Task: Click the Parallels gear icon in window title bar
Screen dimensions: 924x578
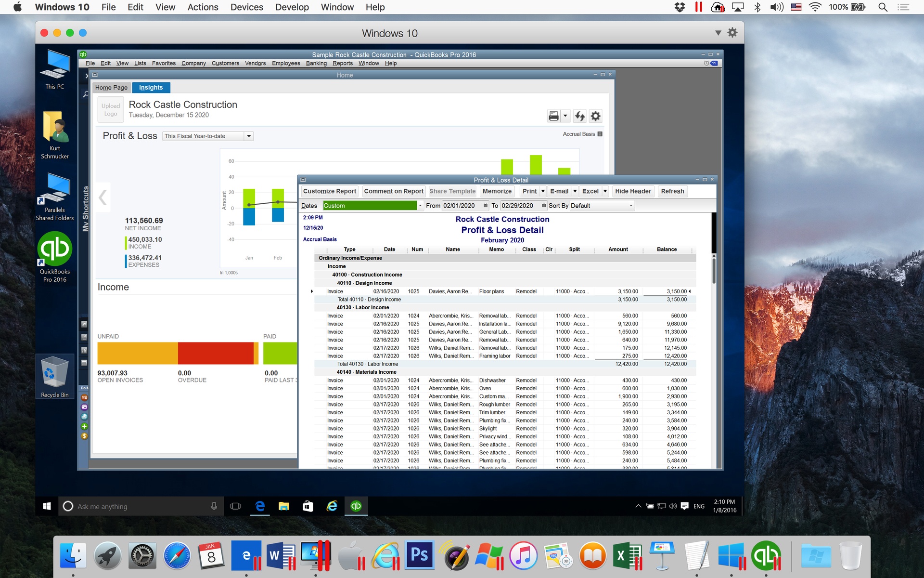Action: (x=732, y=33)
